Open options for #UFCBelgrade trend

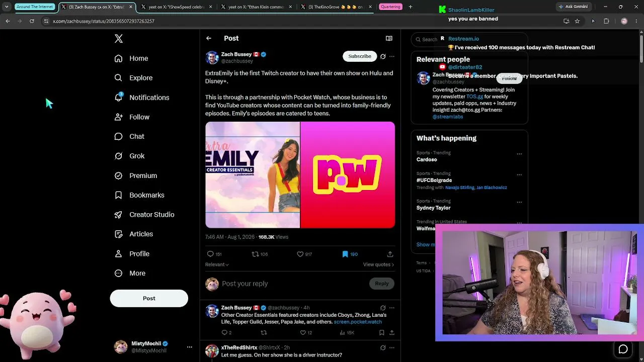[x=519, y=174]
